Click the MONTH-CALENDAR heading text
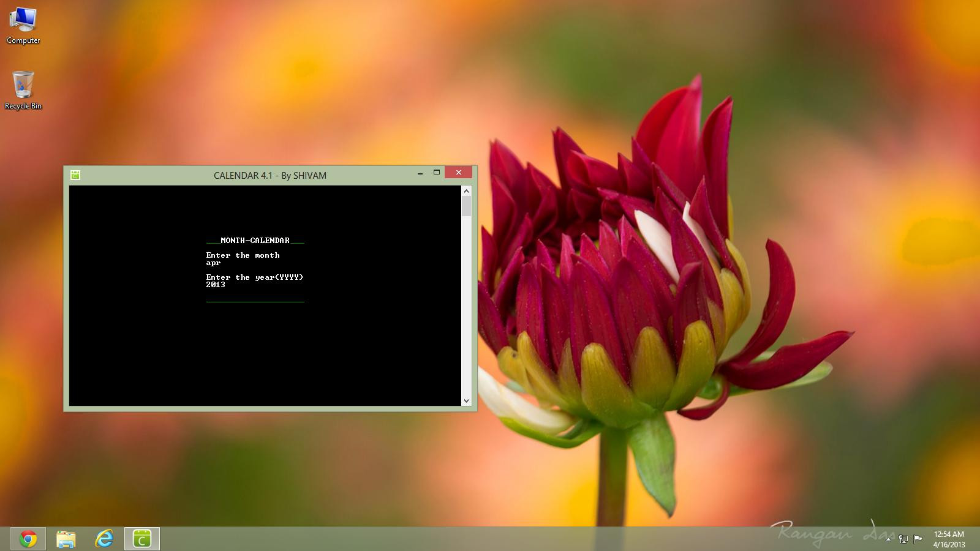 255,241
